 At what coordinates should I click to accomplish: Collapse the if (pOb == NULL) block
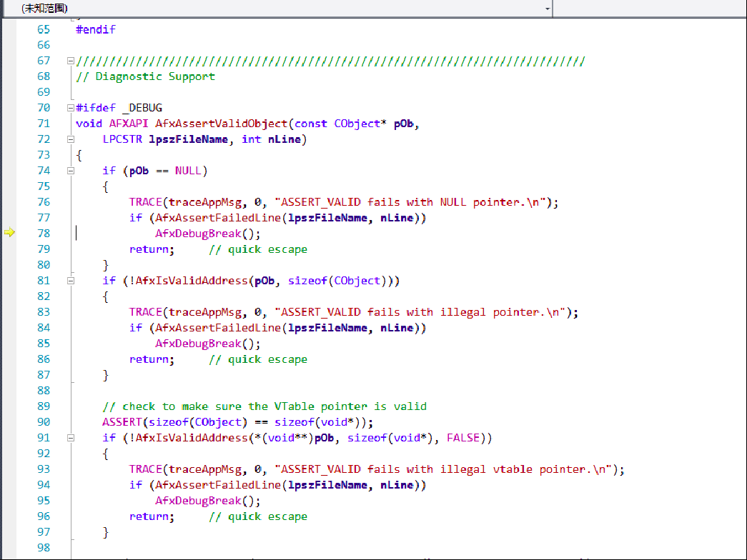click(70, 171)
